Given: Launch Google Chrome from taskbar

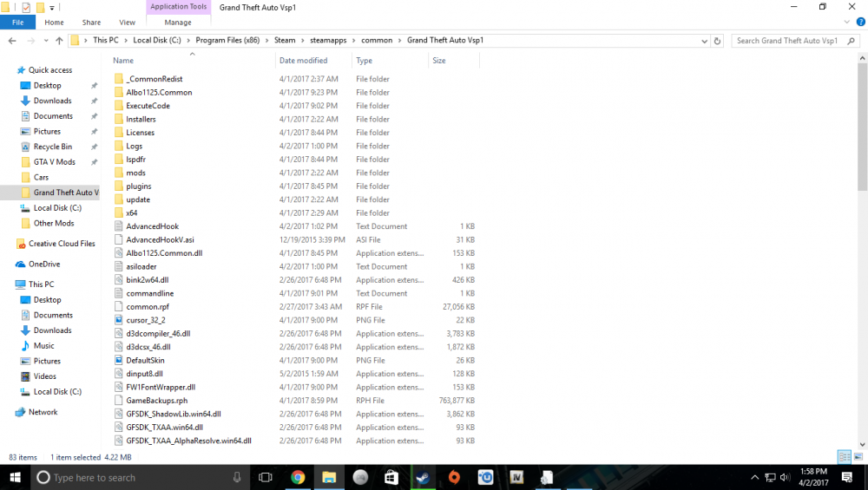Looking at the screenshot, I should pos(298,477).
